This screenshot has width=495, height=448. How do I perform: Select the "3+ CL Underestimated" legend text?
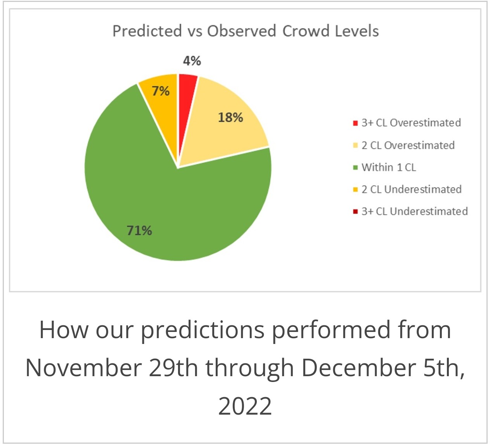click(x=414, y=212)
